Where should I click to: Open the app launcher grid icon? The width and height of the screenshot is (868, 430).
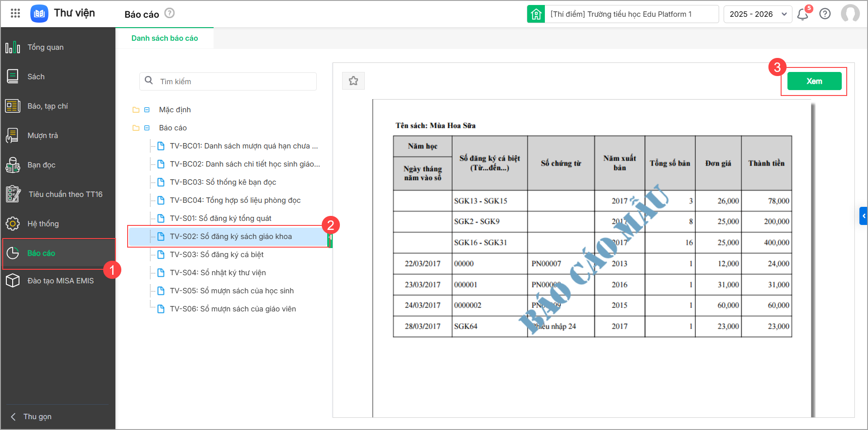point(15,14)
